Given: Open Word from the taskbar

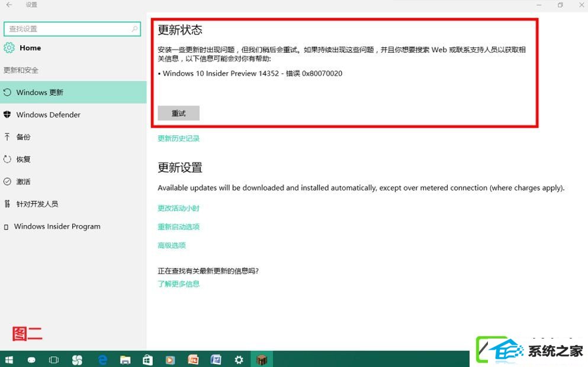Looking at the screenshot, I should pos(216,360).
